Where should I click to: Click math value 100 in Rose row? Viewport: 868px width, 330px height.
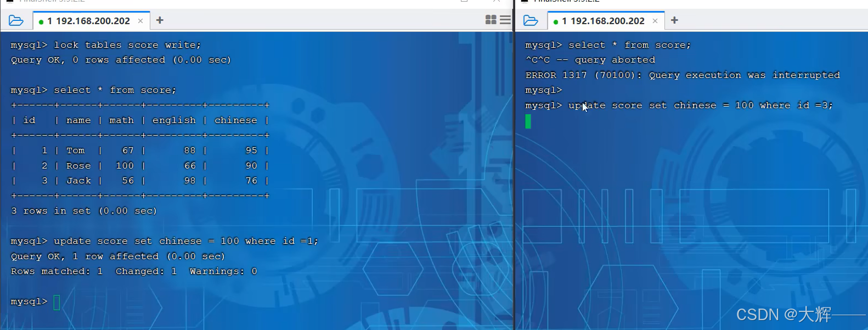point(125,166)
